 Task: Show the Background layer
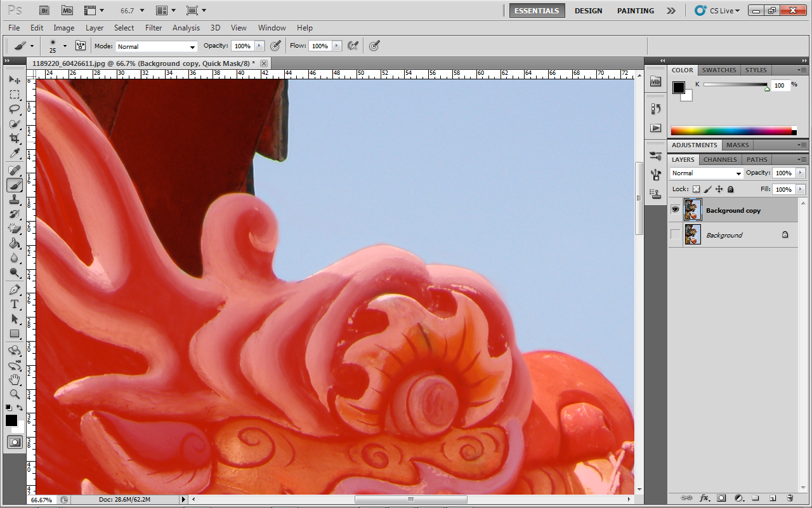[x=675, y=235]
